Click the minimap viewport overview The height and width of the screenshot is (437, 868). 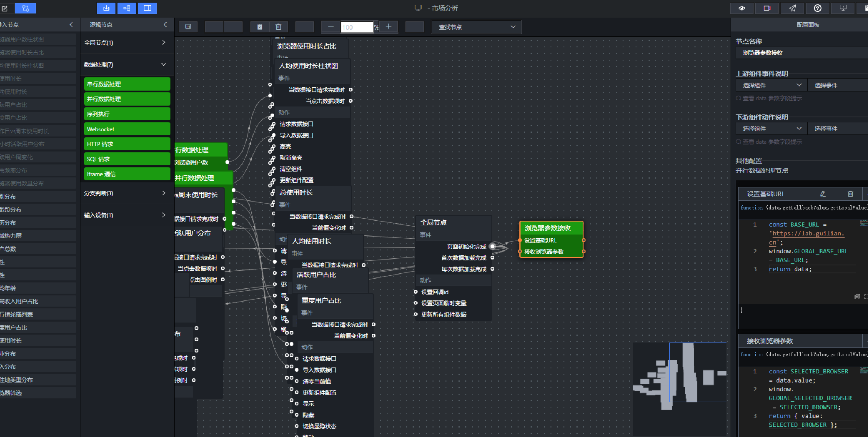(697, 372)
